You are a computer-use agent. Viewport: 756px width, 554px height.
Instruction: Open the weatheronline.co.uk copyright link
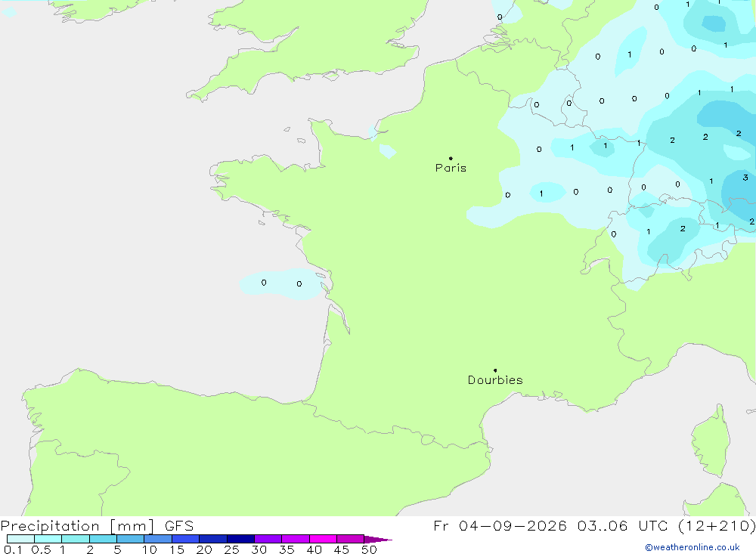pyautogui.click(x=692, y=547)
